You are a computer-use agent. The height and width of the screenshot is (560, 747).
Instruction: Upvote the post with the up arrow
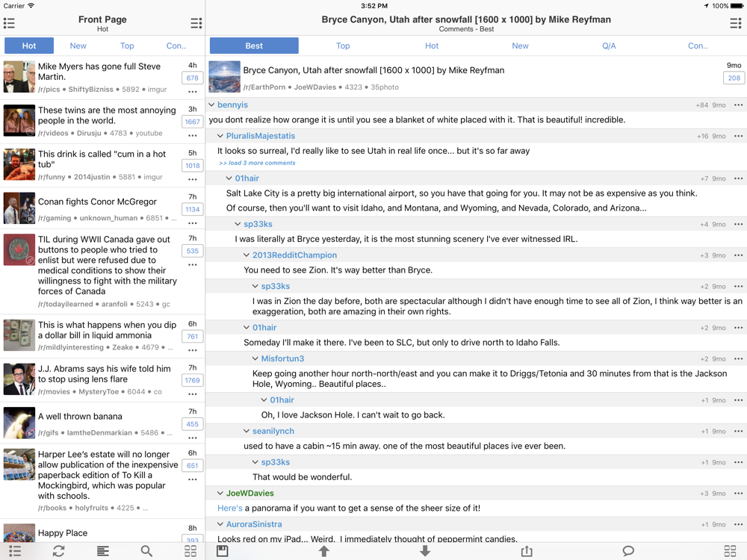(x=324, y=551)
